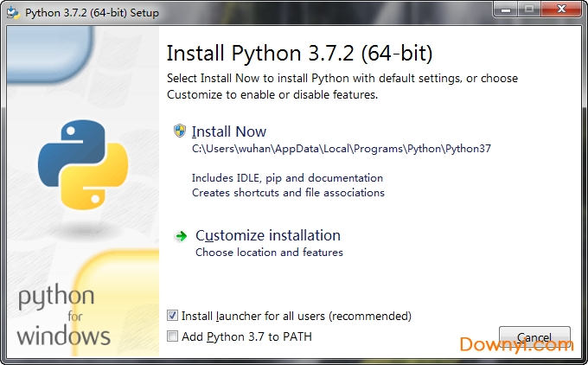Image resolution: width=588 pixels, height=365 pixels.
Task: Click the Python logo image
Action: point(83,164)
